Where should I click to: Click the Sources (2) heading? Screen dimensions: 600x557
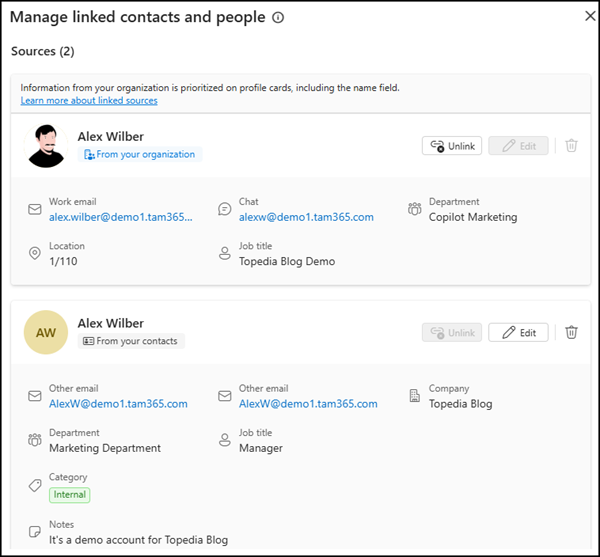pyautogui.click(x=42, y=51)
